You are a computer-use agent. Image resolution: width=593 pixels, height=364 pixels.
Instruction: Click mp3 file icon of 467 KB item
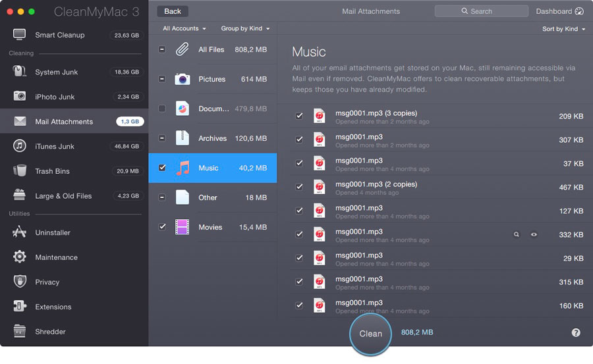coord(319,187)
